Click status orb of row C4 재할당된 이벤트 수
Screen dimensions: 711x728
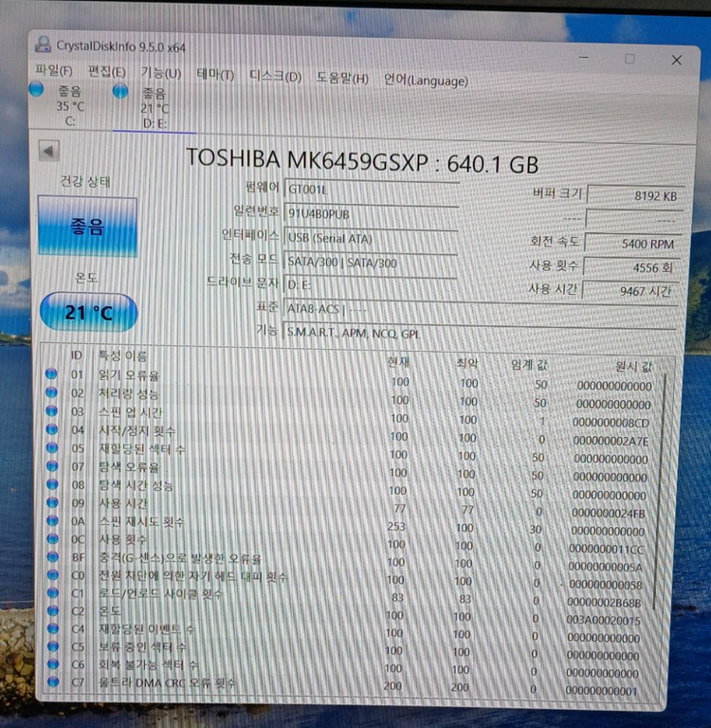53,628
